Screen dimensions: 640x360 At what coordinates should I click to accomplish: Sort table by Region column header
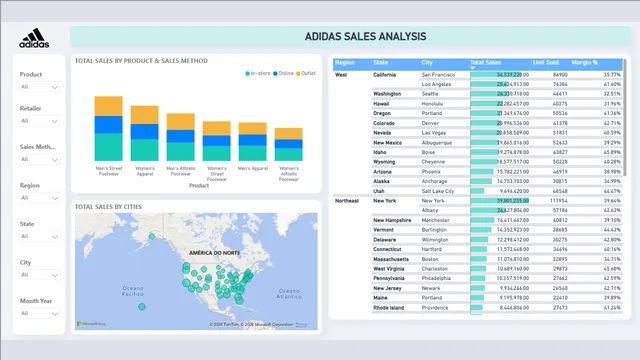tap(345, 62)
